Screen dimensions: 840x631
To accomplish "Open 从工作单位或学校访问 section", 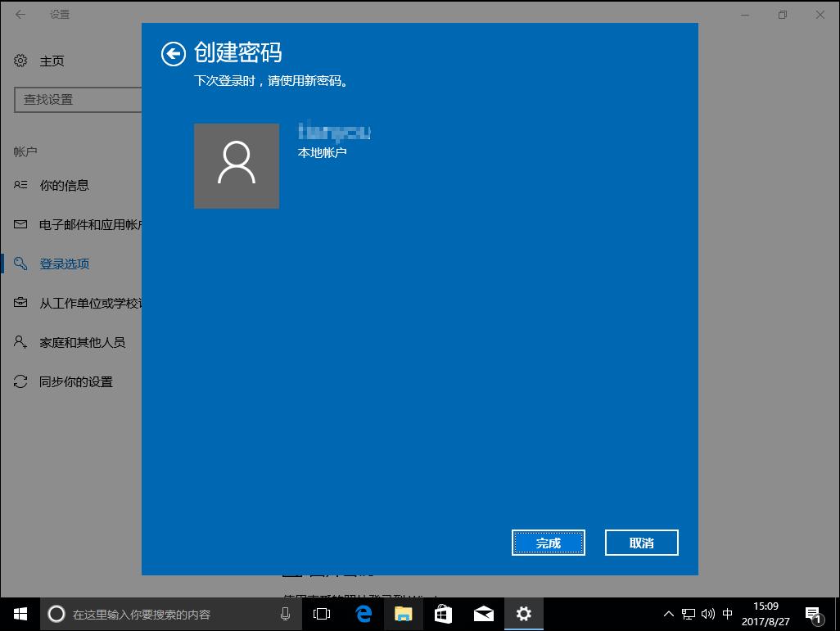I will 20,303.
